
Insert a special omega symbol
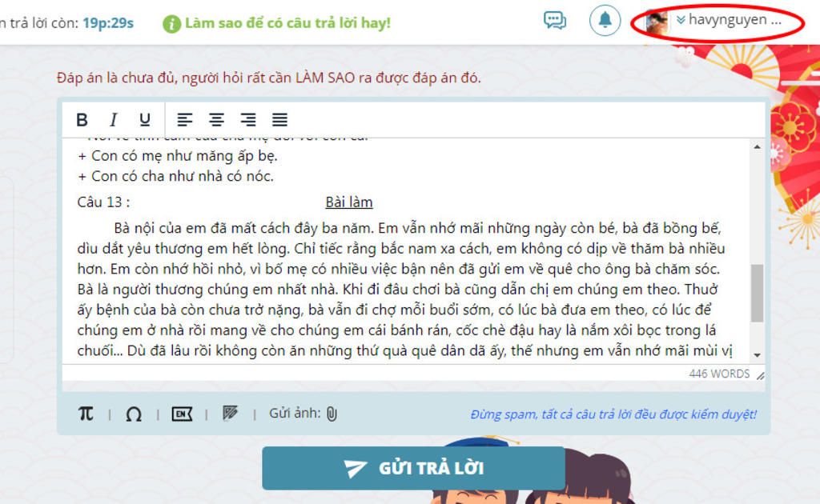click(134, 414)
